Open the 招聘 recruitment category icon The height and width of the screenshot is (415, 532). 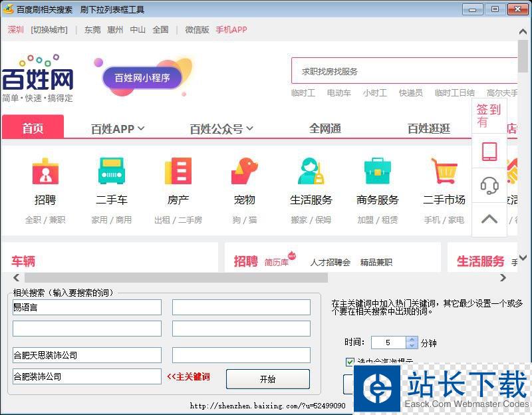coord(45,171)
